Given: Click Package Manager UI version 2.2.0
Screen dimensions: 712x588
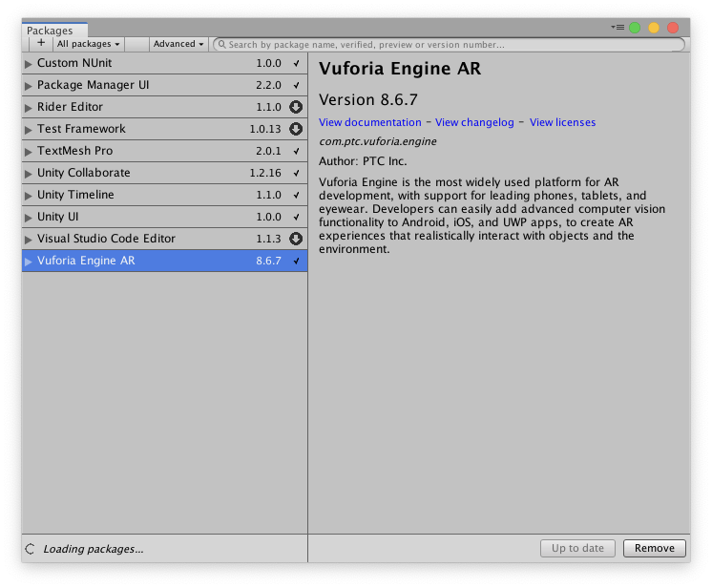Looking at the screenshot, I should [x=268, y=85].
